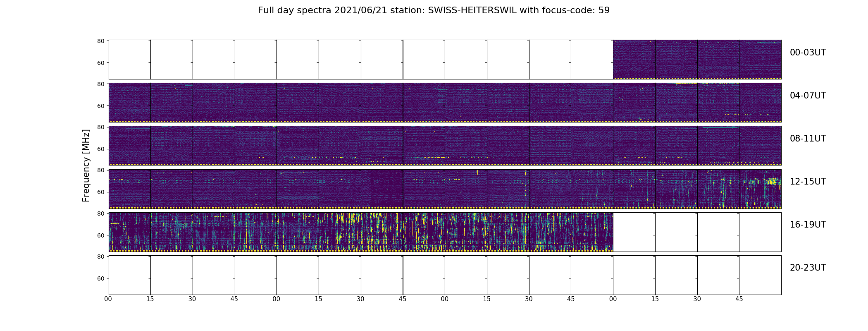
Task: Click the 60 MHz tick of the bottom panel
Action: [x=100, y=278]
